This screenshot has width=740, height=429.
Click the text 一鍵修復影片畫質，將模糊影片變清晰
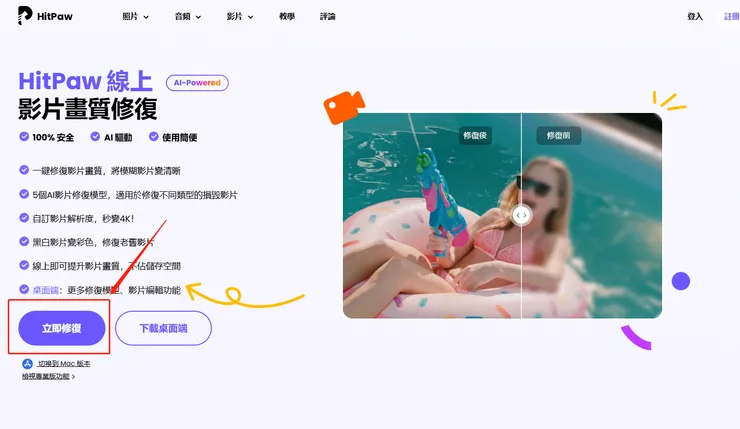point(106,170)
